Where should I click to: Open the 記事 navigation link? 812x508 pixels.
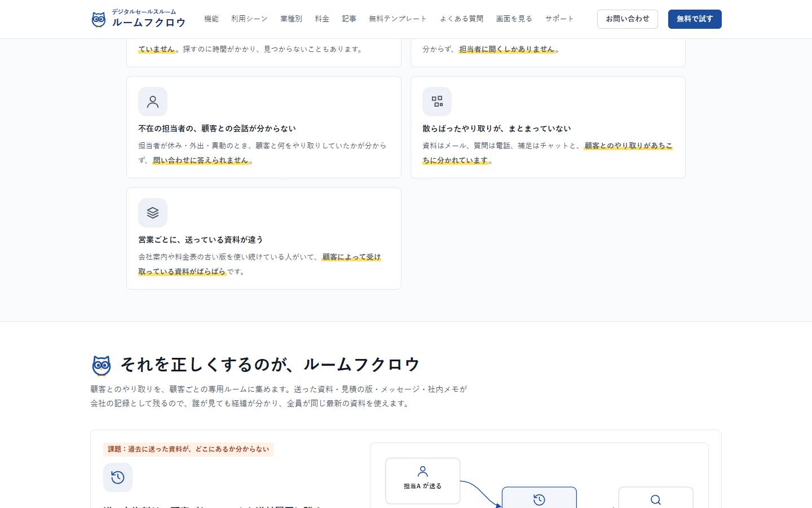349,19
